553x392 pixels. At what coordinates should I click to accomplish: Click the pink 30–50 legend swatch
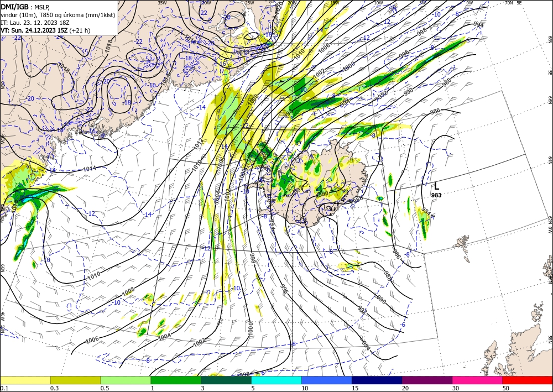478,380
